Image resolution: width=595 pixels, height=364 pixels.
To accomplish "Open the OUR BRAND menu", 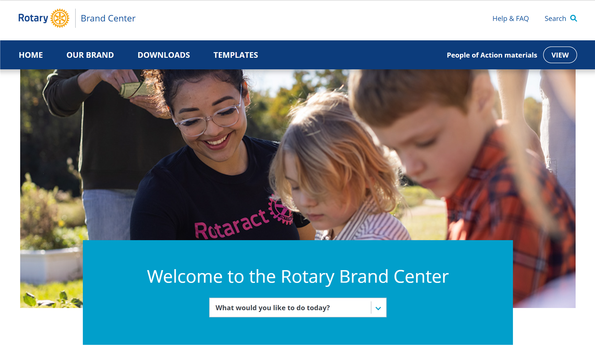I will point(90,55).
